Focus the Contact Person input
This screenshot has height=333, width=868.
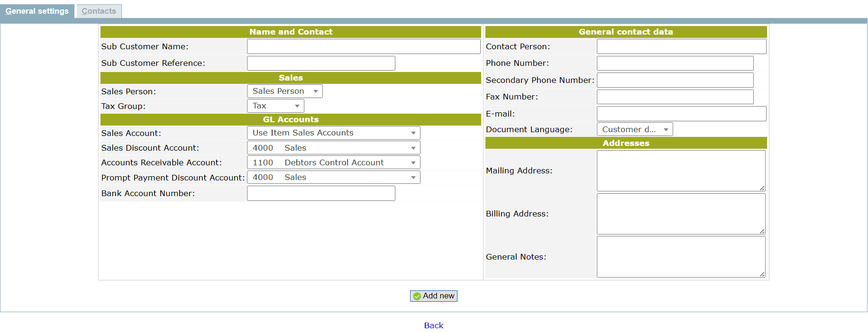click(x=681, y=46)
